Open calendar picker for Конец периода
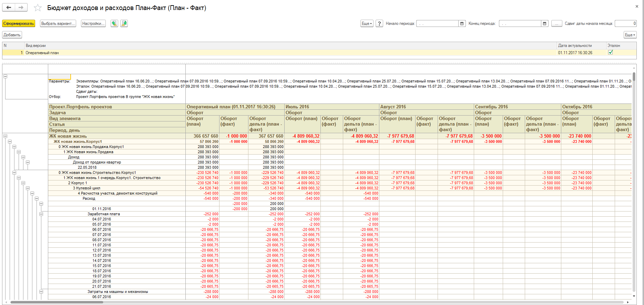 545,23
